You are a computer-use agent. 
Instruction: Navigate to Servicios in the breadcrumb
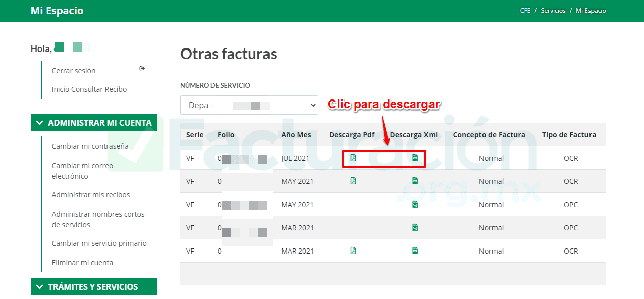553,10
